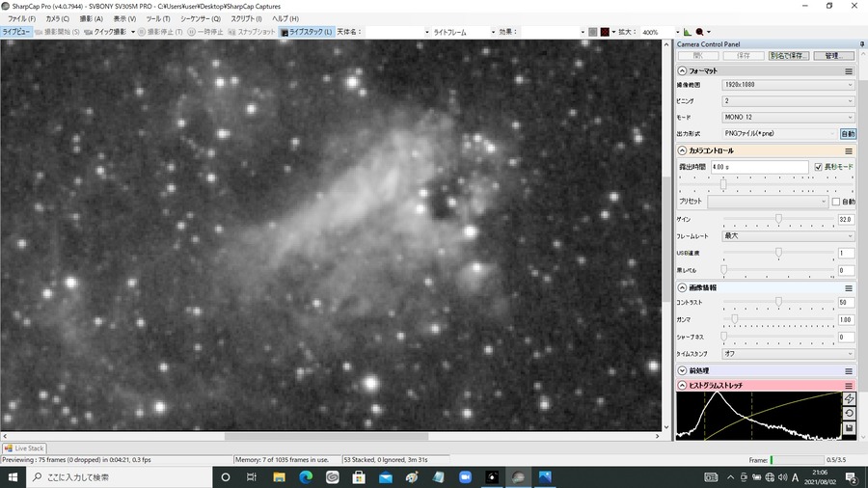This screenshot has width=868, height=488.
Task: Open ヒストグラムストレッチ section hamburger menu
Action: 849,386
